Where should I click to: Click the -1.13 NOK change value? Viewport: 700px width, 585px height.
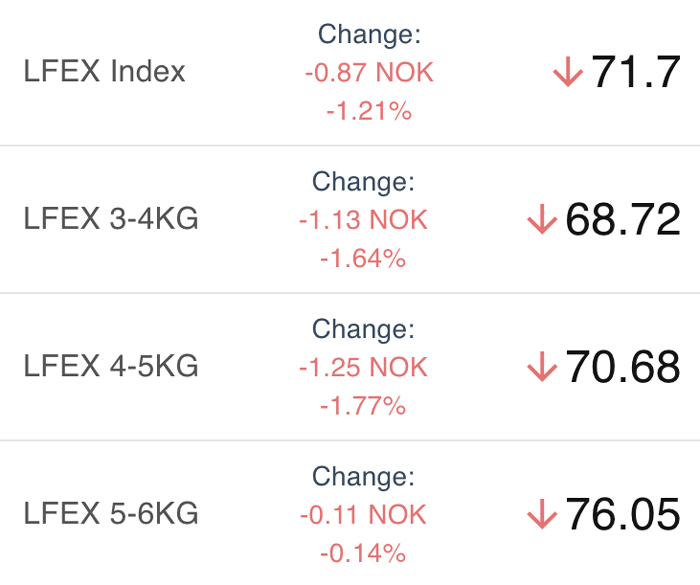(x=363, y=220)
